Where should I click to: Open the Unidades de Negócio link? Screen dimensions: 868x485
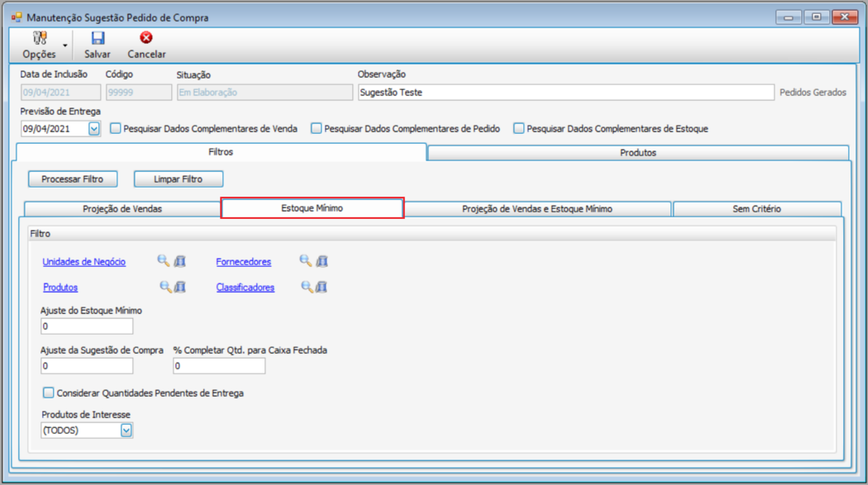[84, 262]
